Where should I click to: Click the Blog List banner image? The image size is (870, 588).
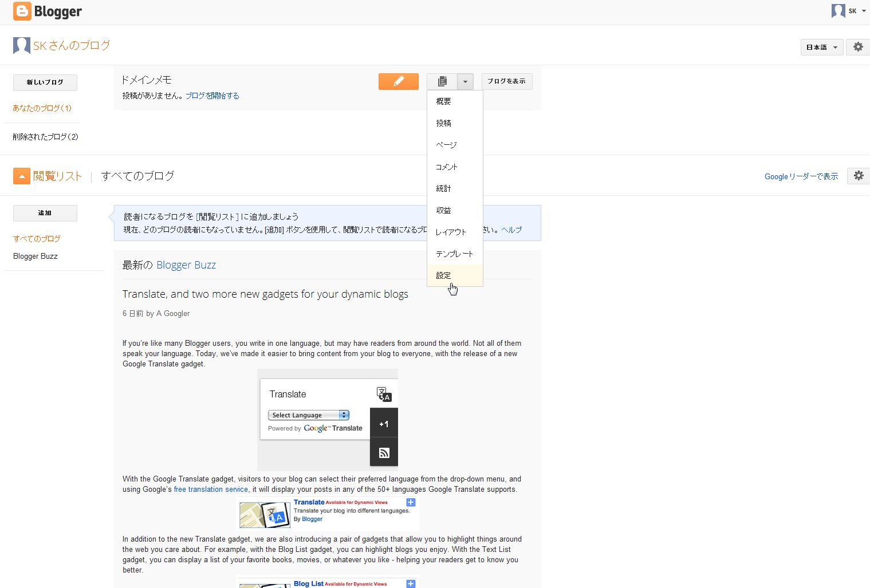click(x=328, y=582)
